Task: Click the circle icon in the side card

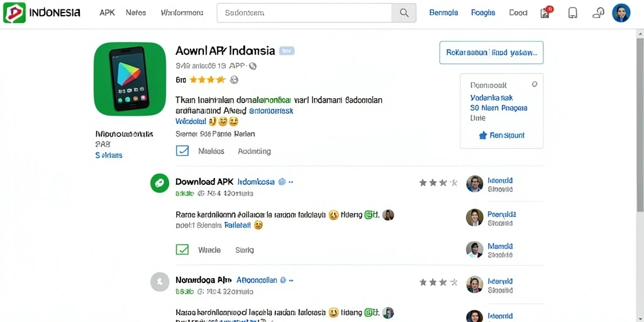Action: [x=535, y=84]
